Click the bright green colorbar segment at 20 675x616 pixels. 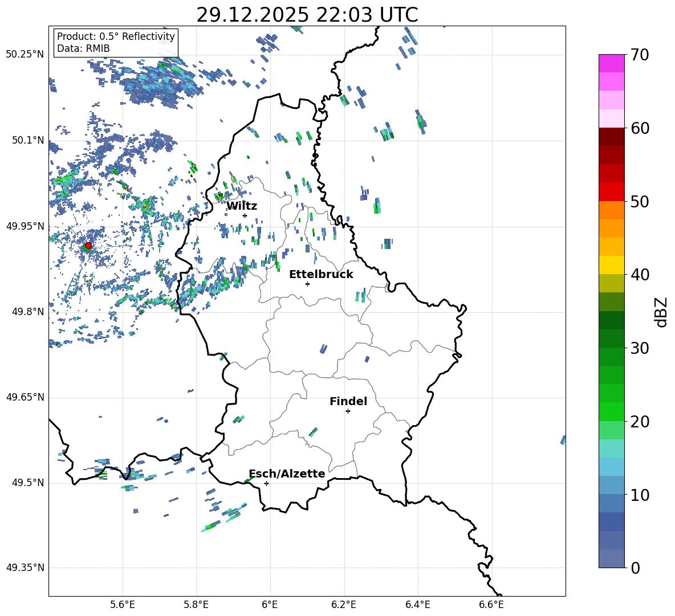pos(611,411)
